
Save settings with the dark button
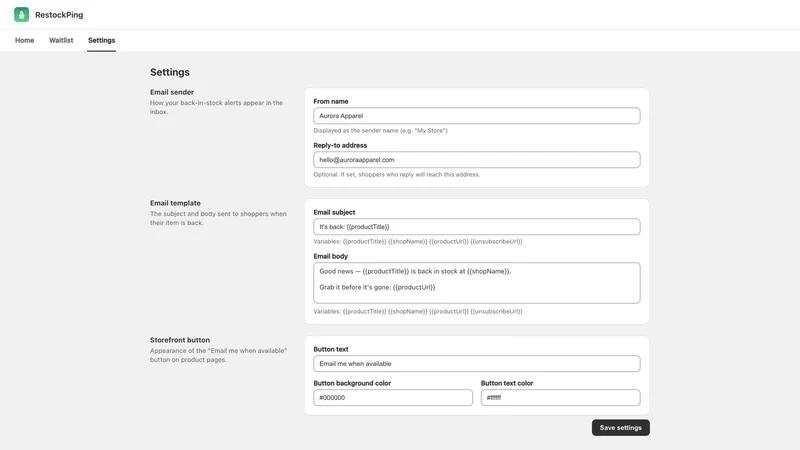click(x=620, y=428)
